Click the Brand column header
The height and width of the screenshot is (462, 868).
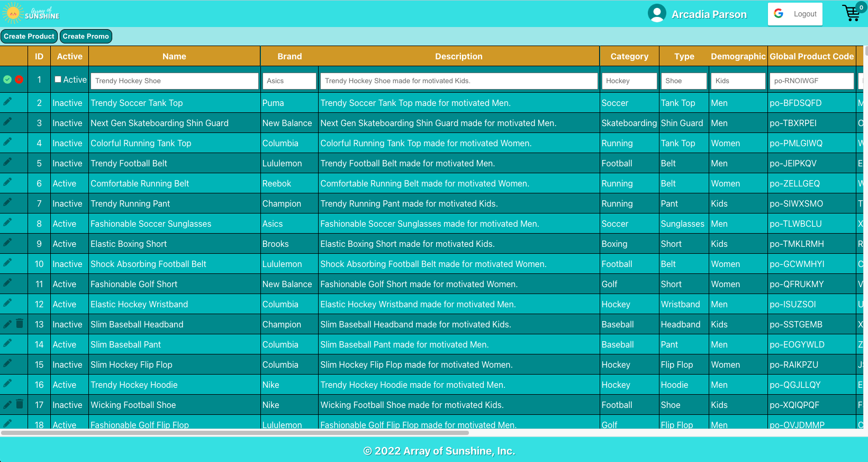click(x=290, y=56)
